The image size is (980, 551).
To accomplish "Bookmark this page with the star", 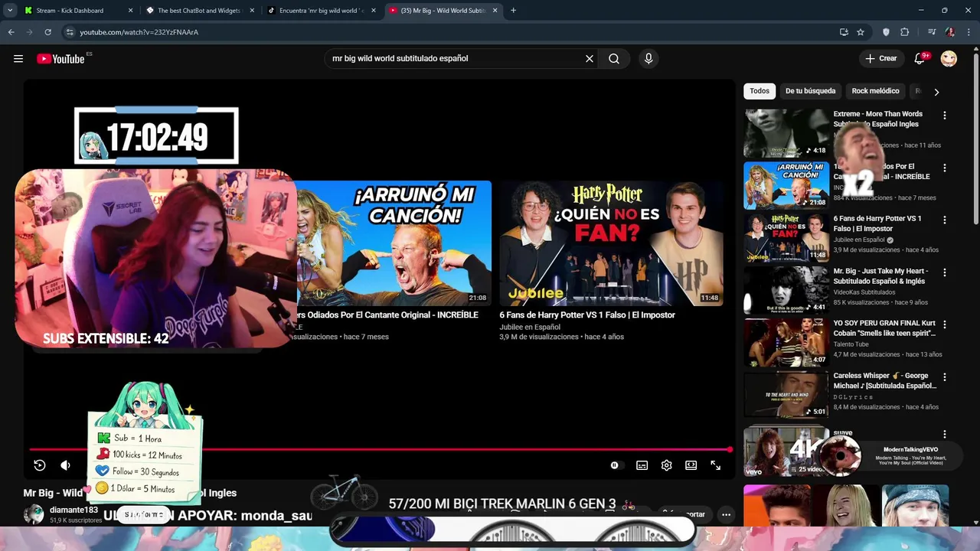I will pos(861,32).
